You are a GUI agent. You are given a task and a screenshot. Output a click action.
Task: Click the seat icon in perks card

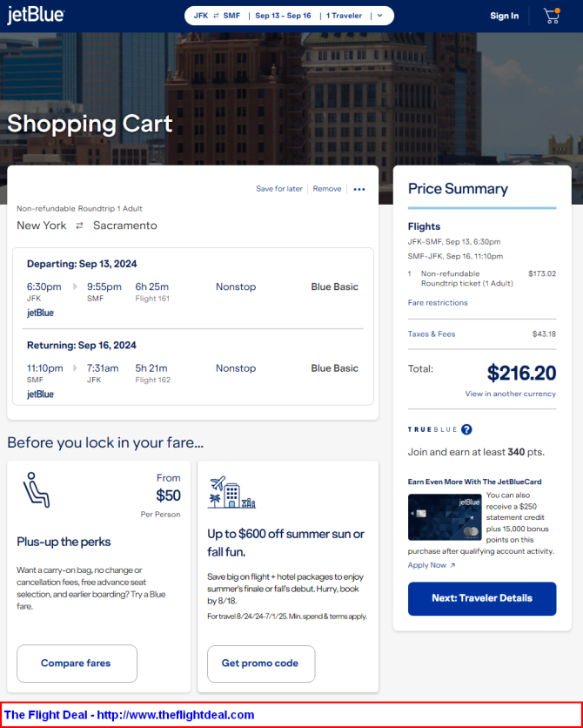36,489
